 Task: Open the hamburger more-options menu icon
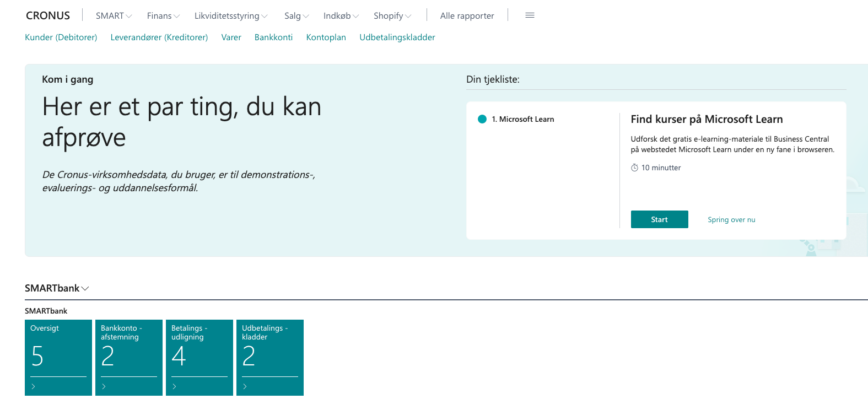coord(530,15)
